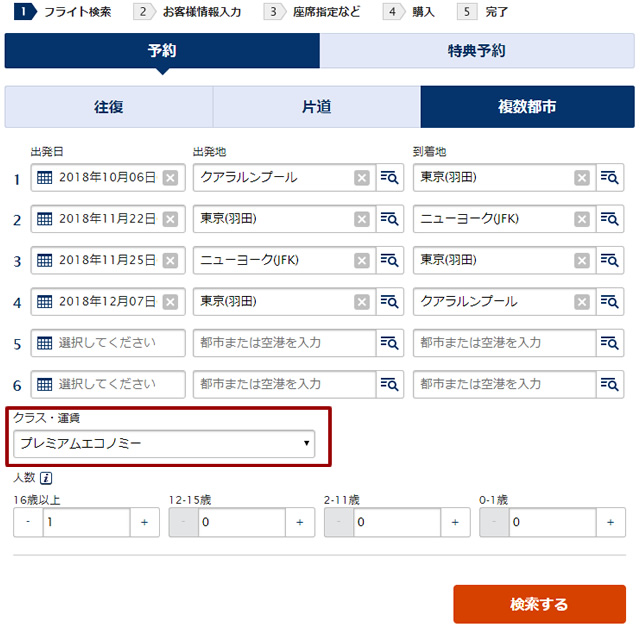Click row 1 departure field クアラルンプール
Screen dimensions: 640x637
[x=284, y=178]
